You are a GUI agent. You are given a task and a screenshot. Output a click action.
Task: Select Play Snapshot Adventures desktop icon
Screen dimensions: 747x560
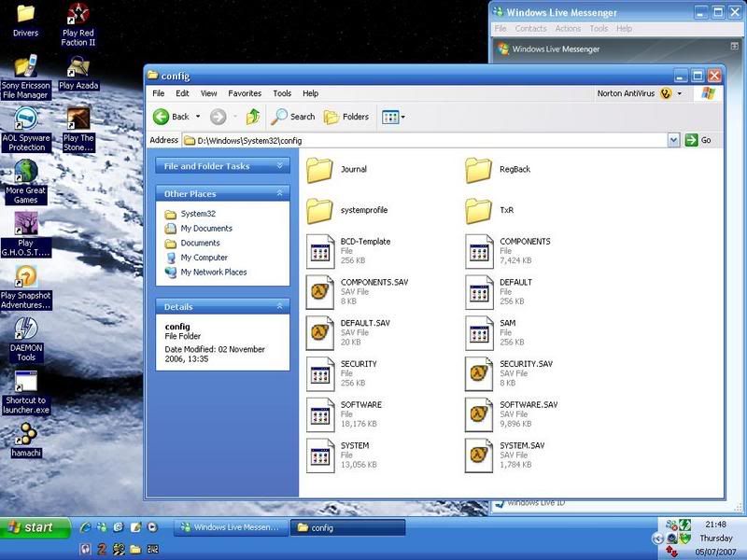26,287
